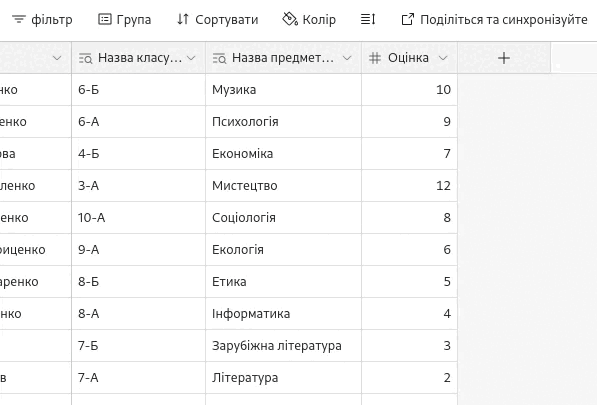Select grade 6 in Екологія row
597x405 pixels.
coord(410,250)
